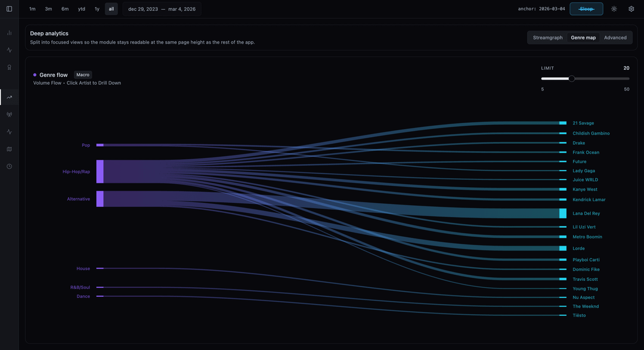Open the clock history sidebar icon
Image resolution: width=644 pixels, height=350 pixels.
(x=9, y=166)
